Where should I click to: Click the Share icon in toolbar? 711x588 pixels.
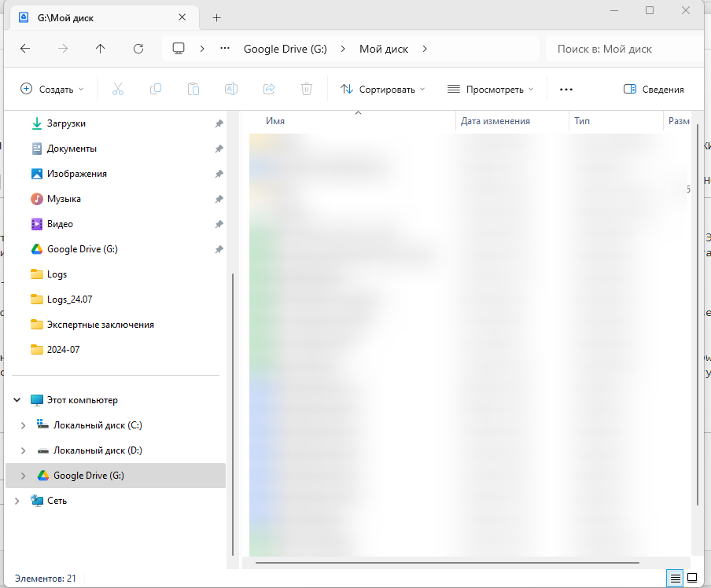click(x=269, y=89)
